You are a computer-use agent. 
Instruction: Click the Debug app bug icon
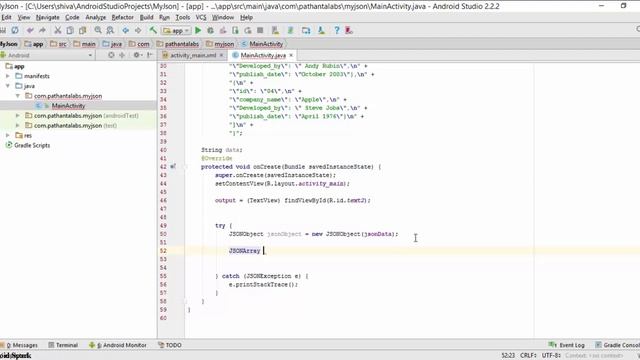tap(211, 30)
